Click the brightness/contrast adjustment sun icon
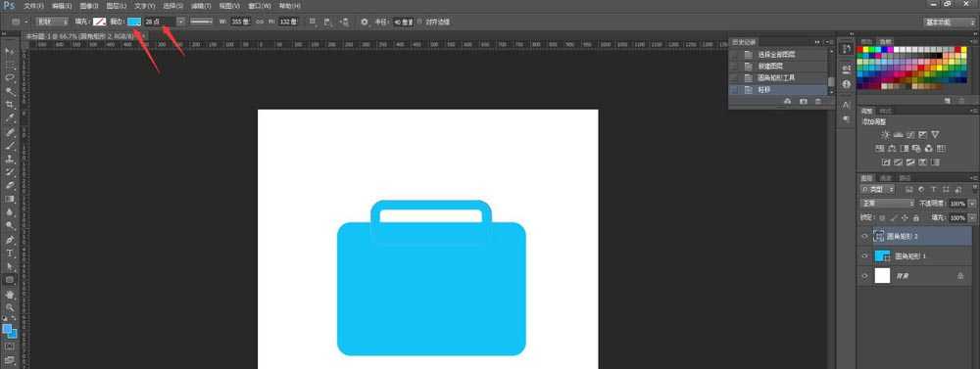 tap(886, 135)
